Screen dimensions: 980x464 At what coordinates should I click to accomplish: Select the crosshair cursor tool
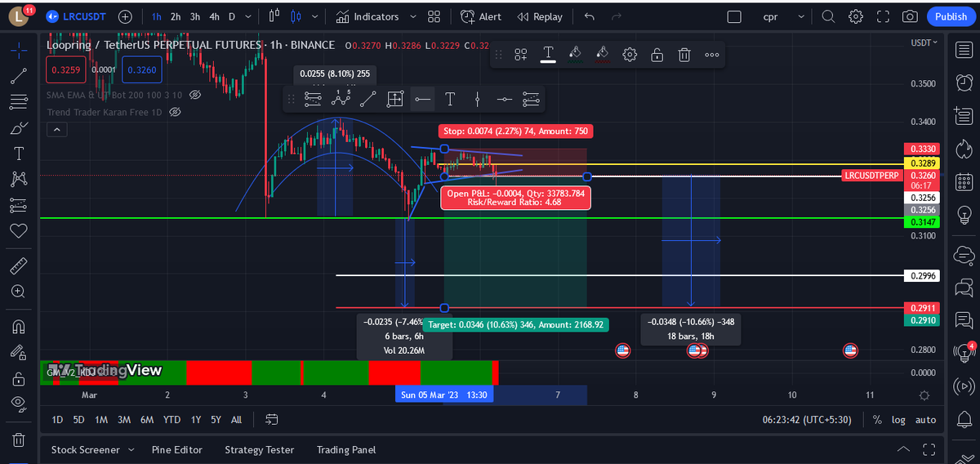[19, 50]
